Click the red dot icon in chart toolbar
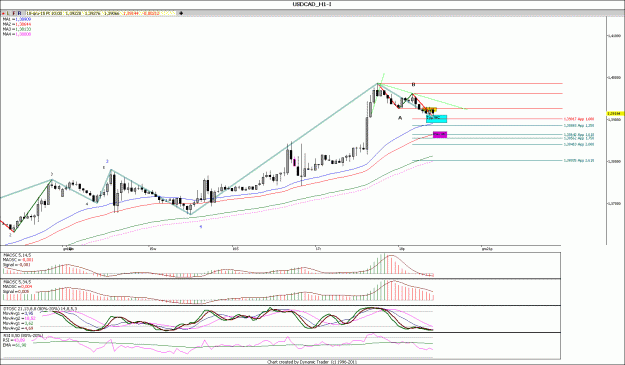Viewport: 625px width, 365px height. [x=4, y=13]
